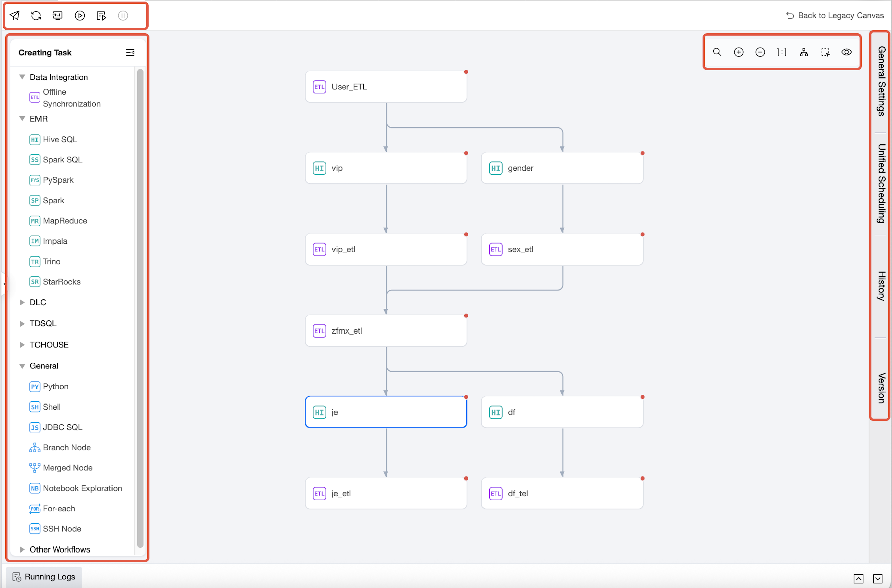Screen dimensions: 892x588
Task: Open the Unified Scheduling tab
Action: pyautogui.click(x=881, y=184)
